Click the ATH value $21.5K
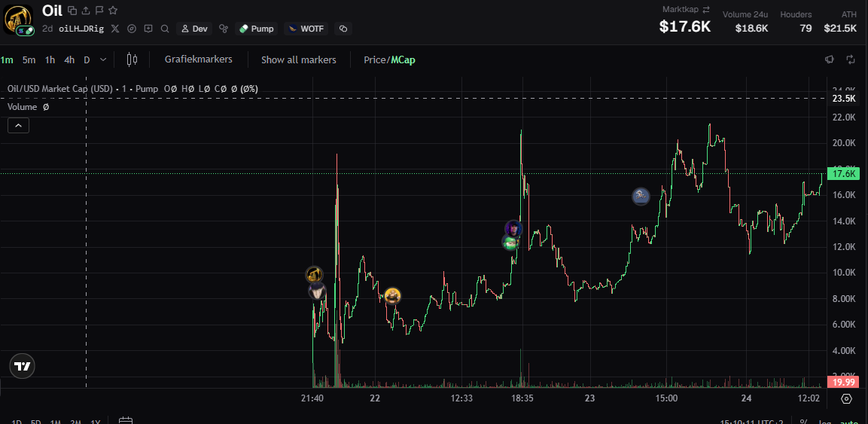868x424 pixels. [x=839, y=28]
